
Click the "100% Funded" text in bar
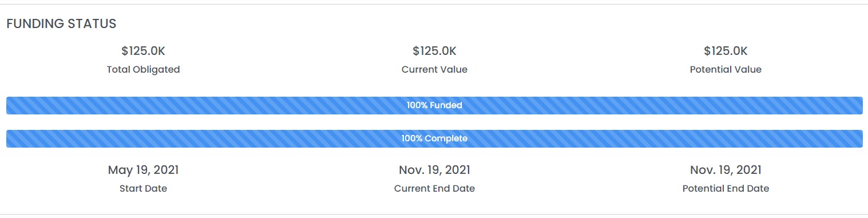pyautogui.click(x=434, y=105)
